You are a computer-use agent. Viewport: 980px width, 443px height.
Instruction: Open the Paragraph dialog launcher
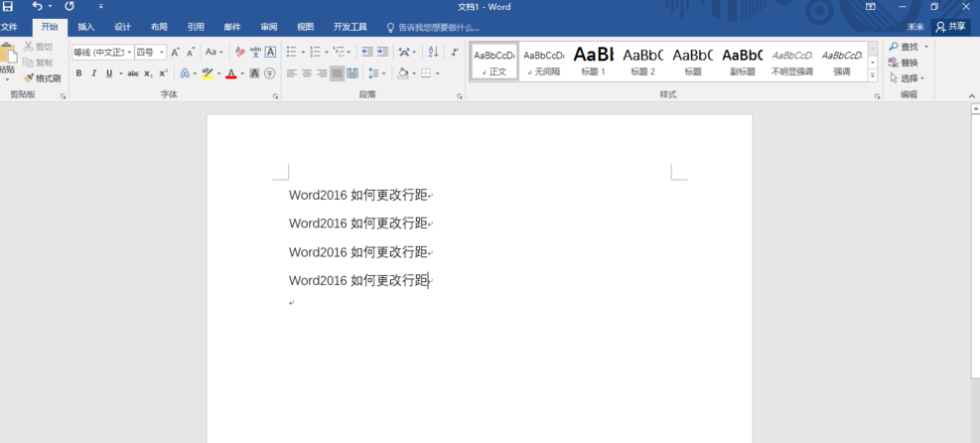pyautogui.click(x=460, y=96)
